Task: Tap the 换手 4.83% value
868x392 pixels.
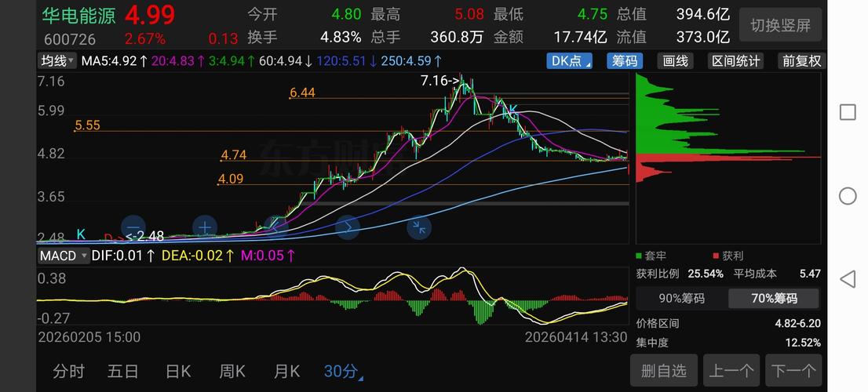Action: click(341, 37)
